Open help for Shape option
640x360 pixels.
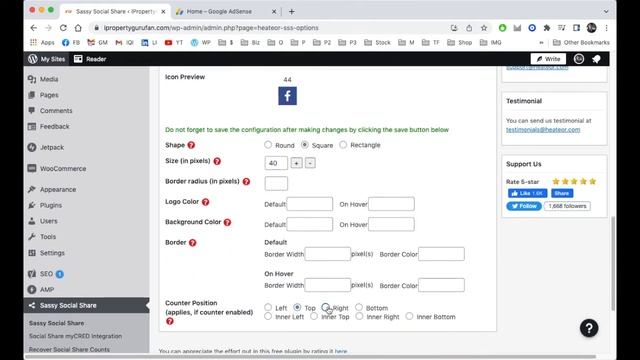(x=191, y=145)
